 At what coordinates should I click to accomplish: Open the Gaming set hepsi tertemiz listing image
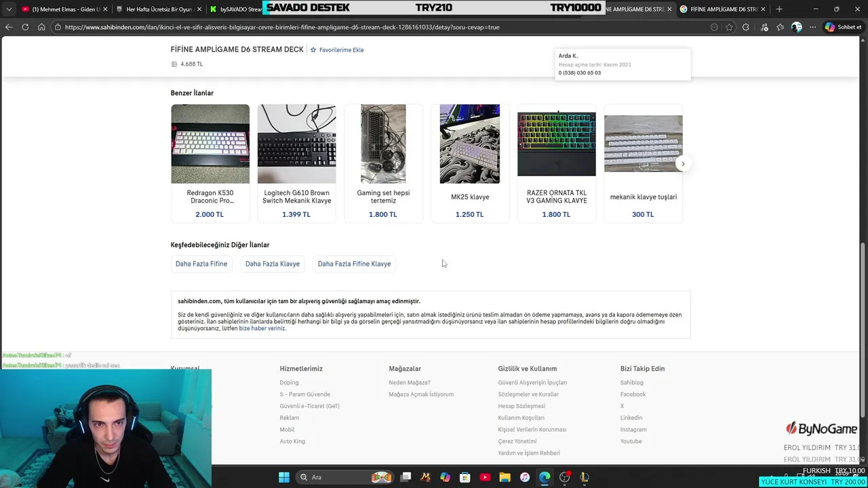point(383,144)
